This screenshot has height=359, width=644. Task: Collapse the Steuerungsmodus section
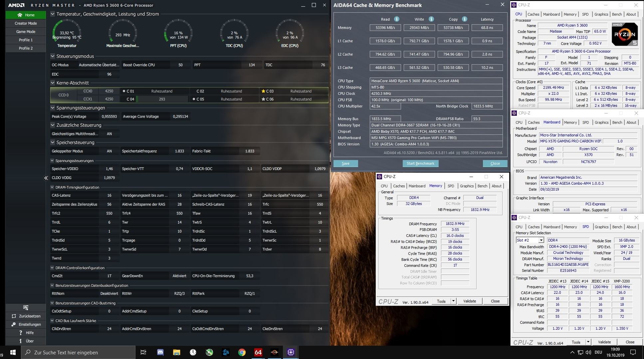pyautogui.click(x=53, y=56)
